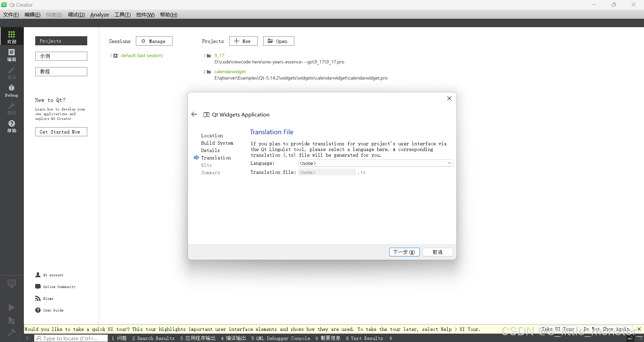Viewport: 644px width, 342px height.
Task: Click the User Guide question mark icon
Action: point(38,310)
